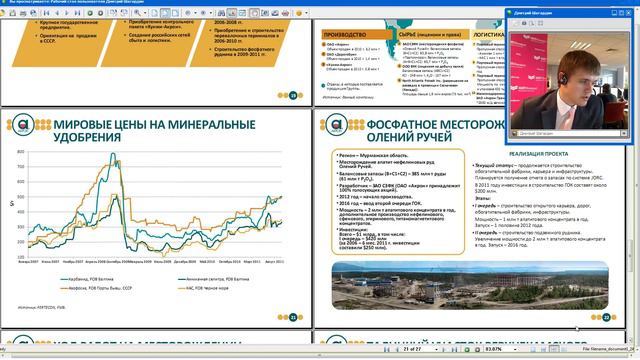640x360 pixels.
Task: Go to the previous page via the top toolbar arrow
Action: 57,13
